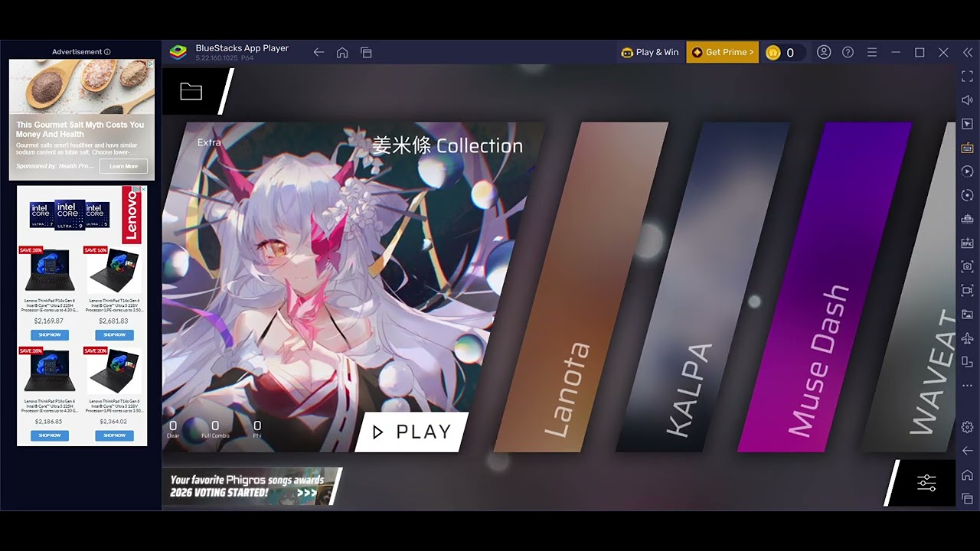Open BlueStacks settings gear in sidebar

(x=968, y=427)
